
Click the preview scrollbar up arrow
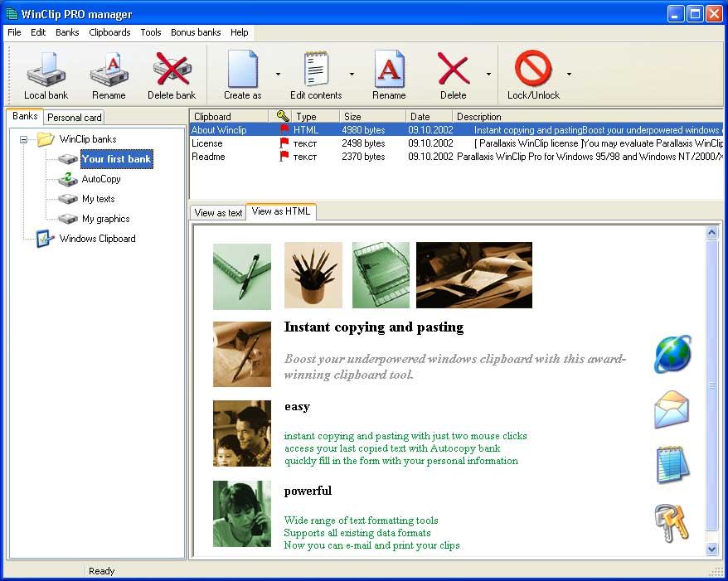[x=711, y=232]
